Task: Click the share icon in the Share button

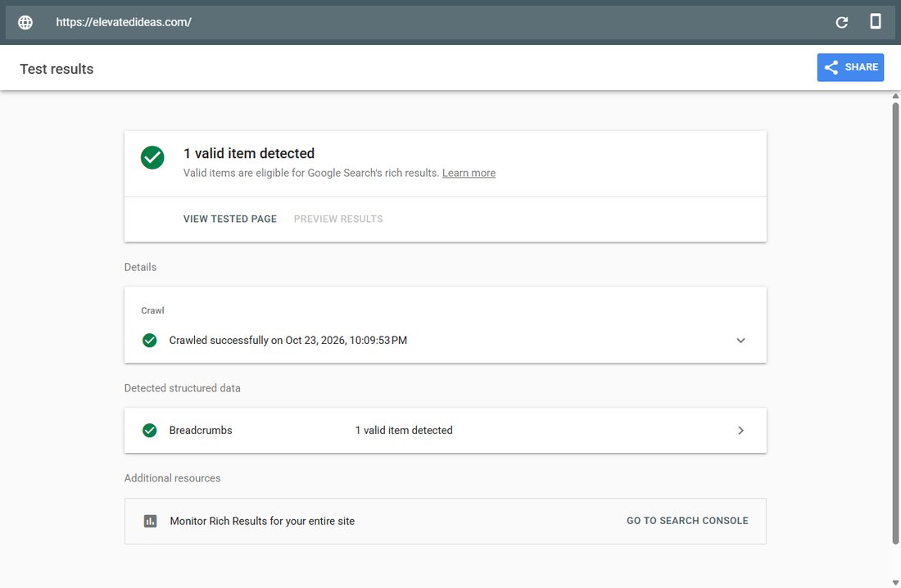Action: click(831, 67)
